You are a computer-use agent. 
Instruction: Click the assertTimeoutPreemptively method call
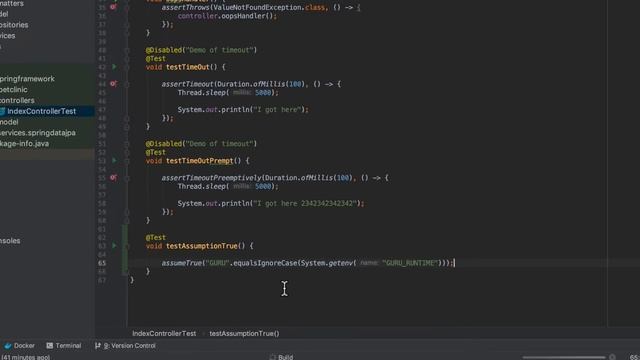(211, 178)
